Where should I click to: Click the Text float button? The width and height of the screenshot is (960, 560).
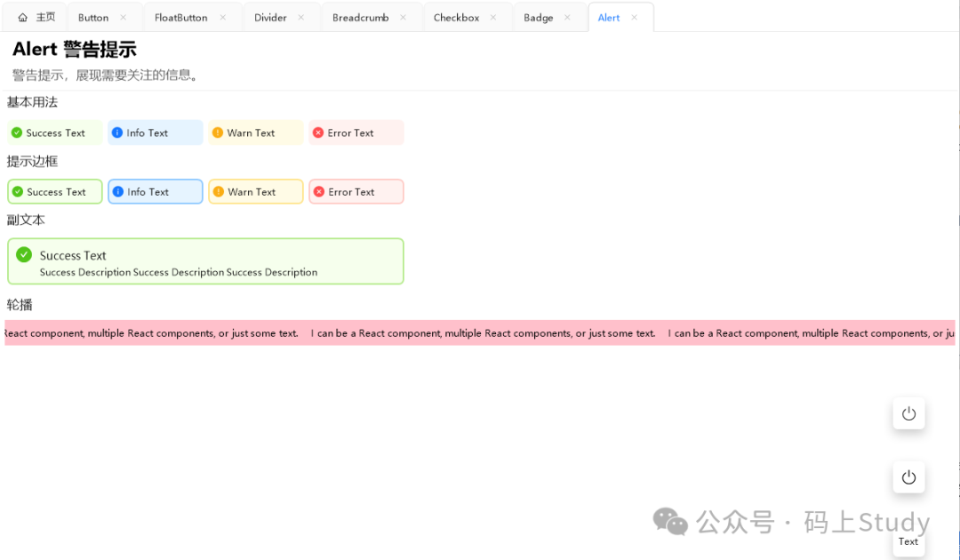click(x=908, y=541)
